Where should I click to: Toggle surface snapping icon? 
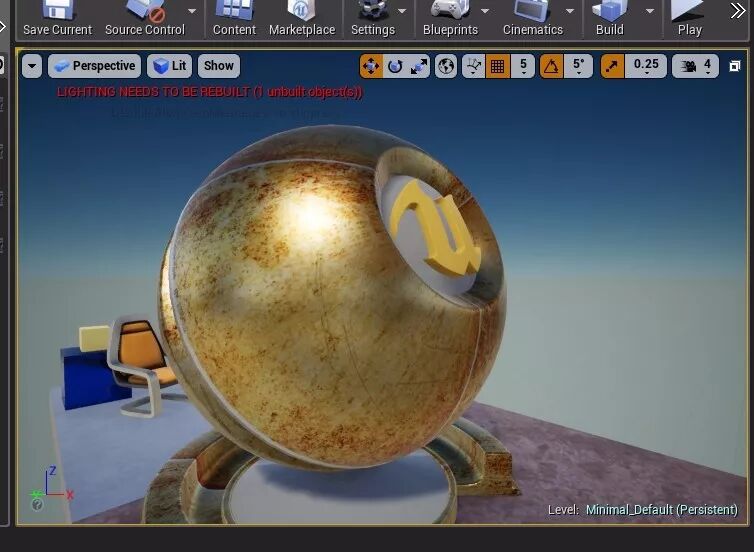[474, 66]
